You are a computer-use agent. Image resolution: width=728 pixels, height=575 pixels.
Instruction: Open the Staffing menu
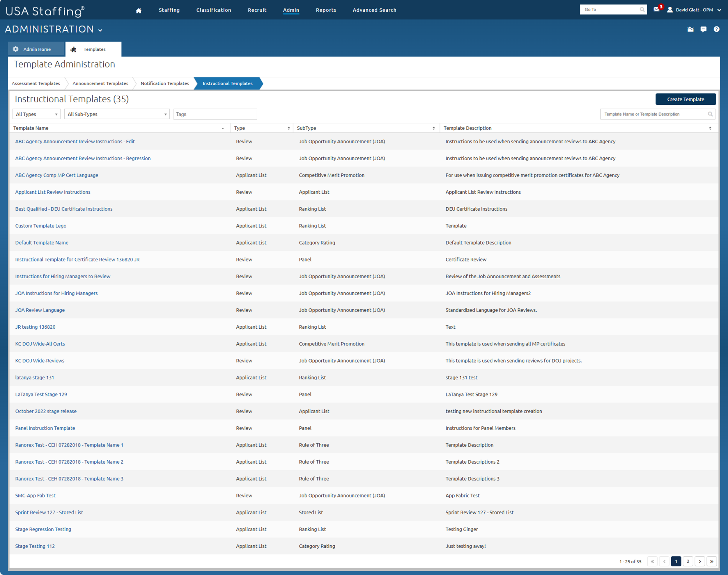[169, 10]
